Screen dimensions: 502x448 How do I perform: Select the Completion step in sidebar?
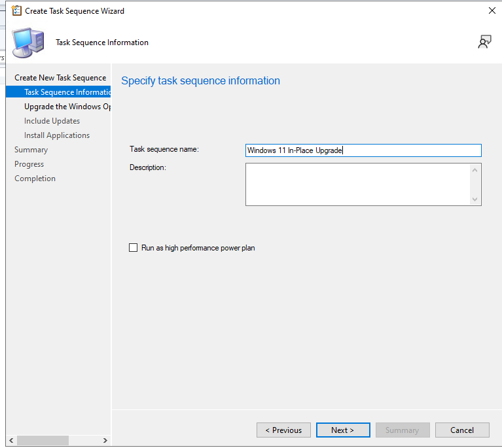pyautogui.click(x=35, y=179)
